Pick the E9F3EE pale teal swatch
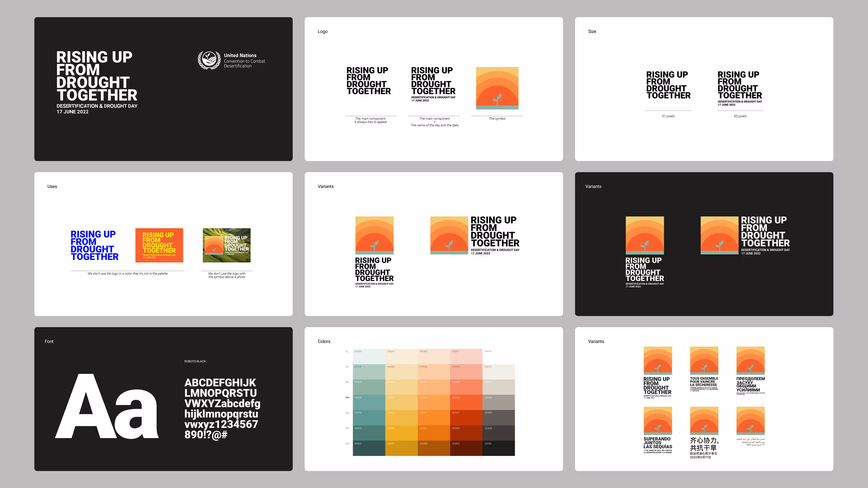The width and height of the screenshot is (868, 488). click(x=369, y=356)
